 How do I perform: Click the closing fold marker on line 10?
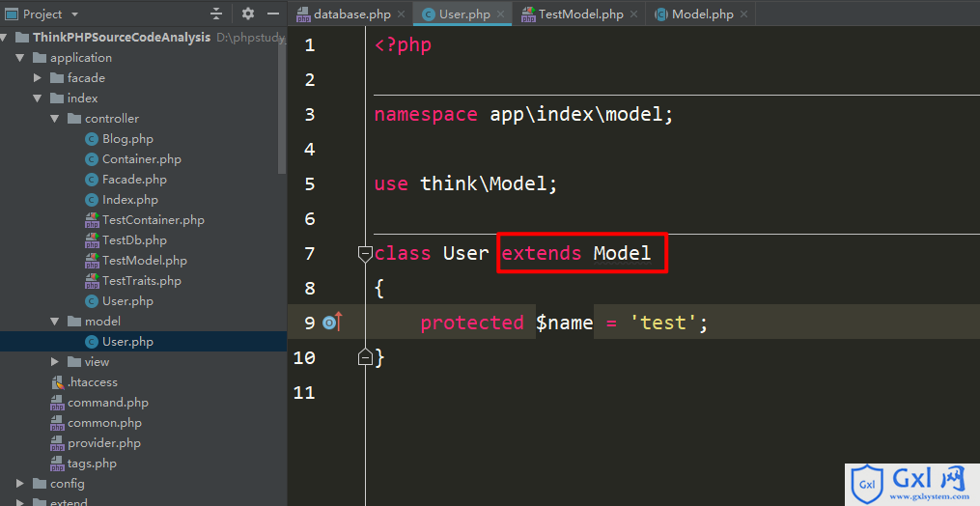[x=365, y=357]
